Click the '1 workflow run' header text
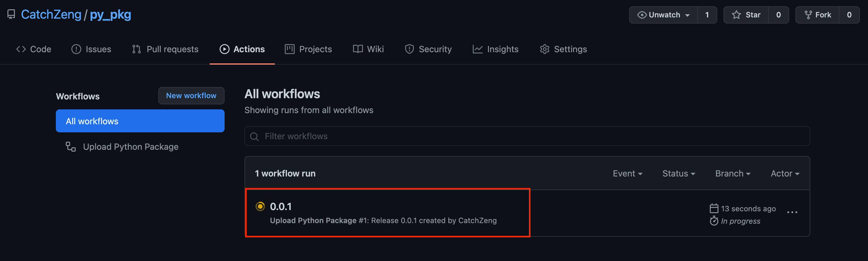Screen dimensions: 868x261 [x=285, y=174]
